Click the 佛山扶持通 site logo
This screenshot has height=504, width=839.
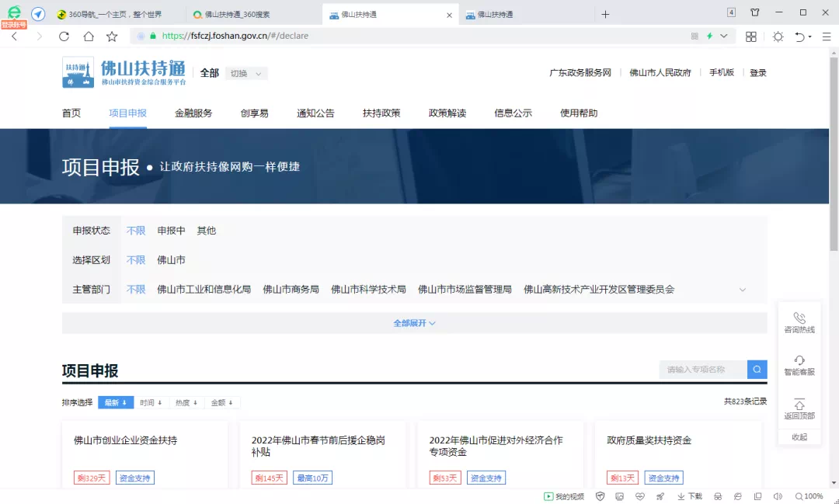124,72
